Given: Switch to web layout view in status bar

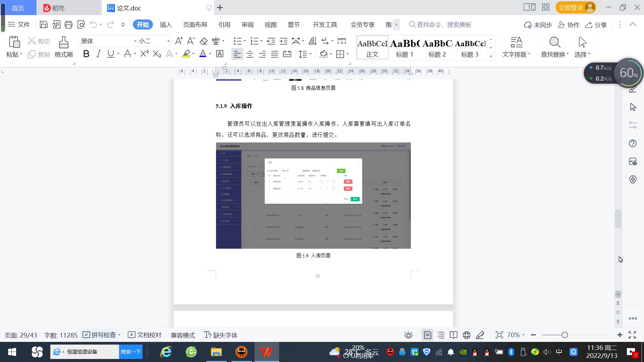Looking at the screenshot, I should coord(467,335).
